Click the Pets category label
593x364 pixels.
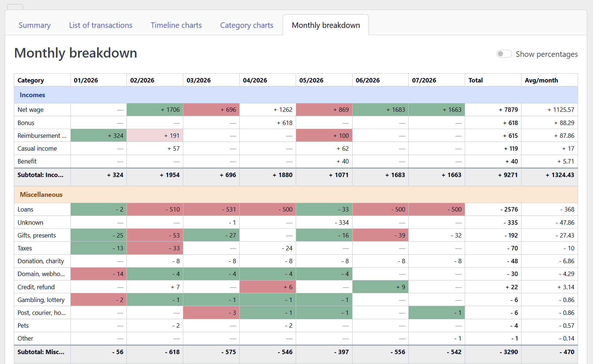coord(23,326)
